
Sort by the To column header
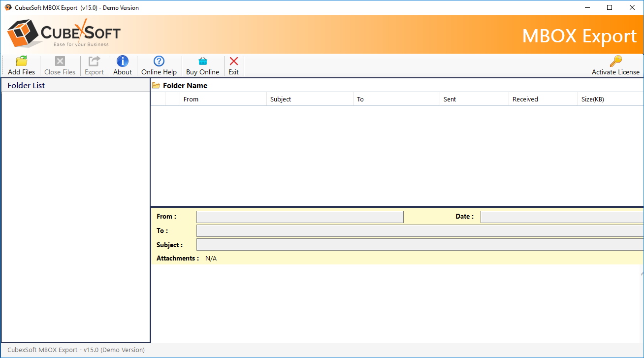coord(396,99)
